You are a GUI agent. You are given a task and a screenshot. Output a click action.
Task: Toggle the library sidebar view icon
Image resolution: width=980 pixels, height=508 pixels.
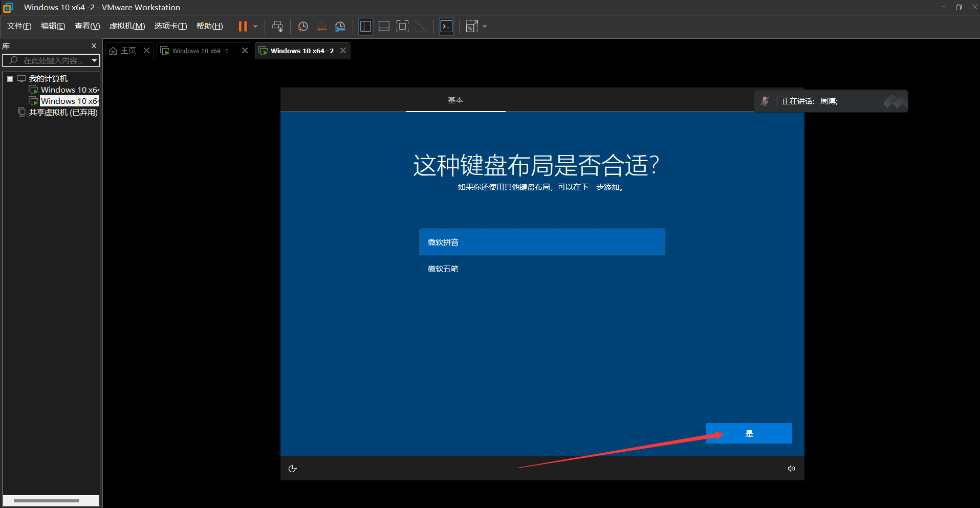pos(365,27)
